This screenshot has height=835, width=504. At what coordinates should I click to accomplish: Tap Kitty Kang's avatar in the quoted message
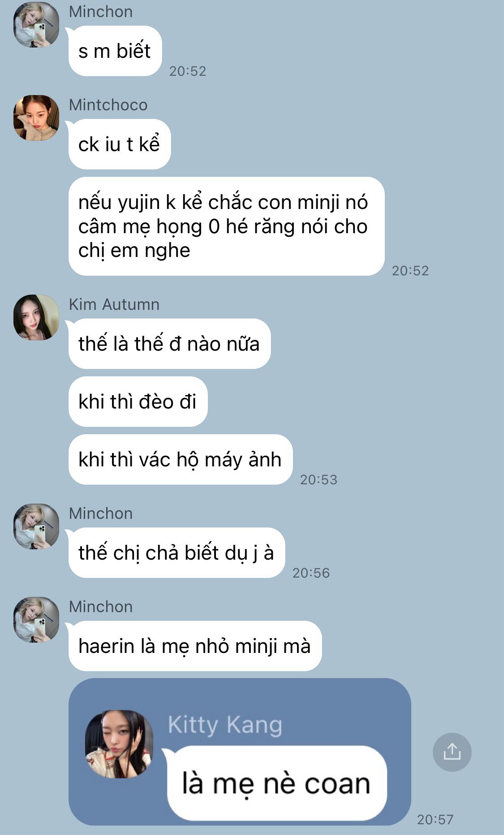point(119,744)
